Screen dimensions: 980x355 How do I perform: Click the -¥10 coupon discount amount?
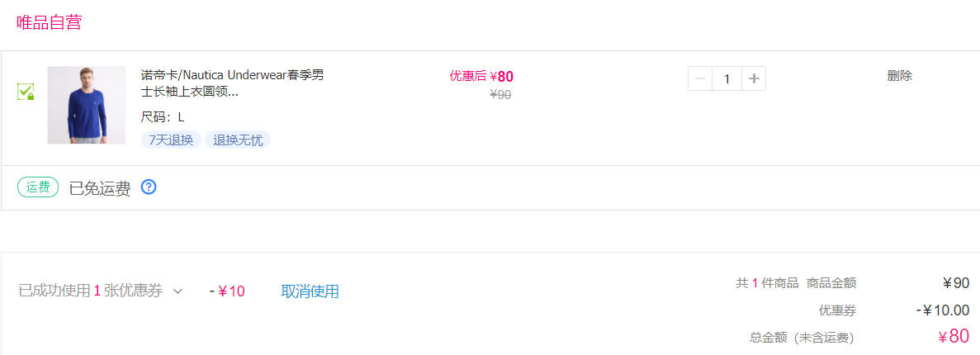pyautogui.click(x=228, y=291)
